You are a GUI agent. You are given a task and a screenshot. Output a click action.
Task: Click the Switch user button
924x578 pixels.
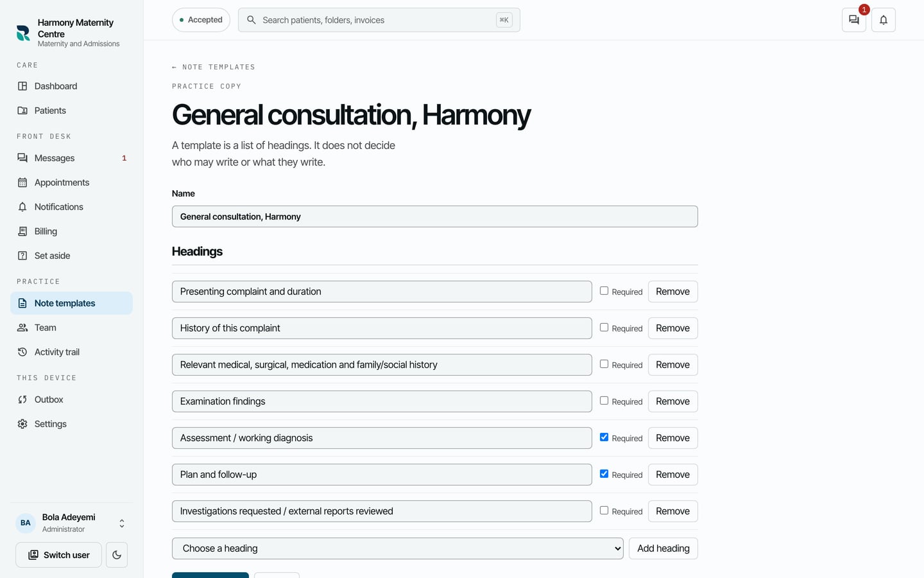58,555
